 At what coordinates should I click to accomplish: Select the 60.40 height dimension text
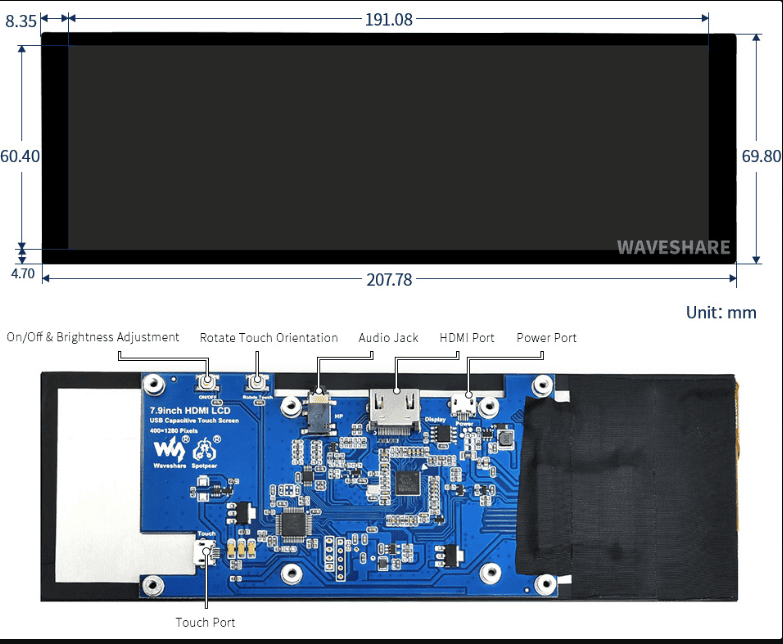(x=20, y=156)
